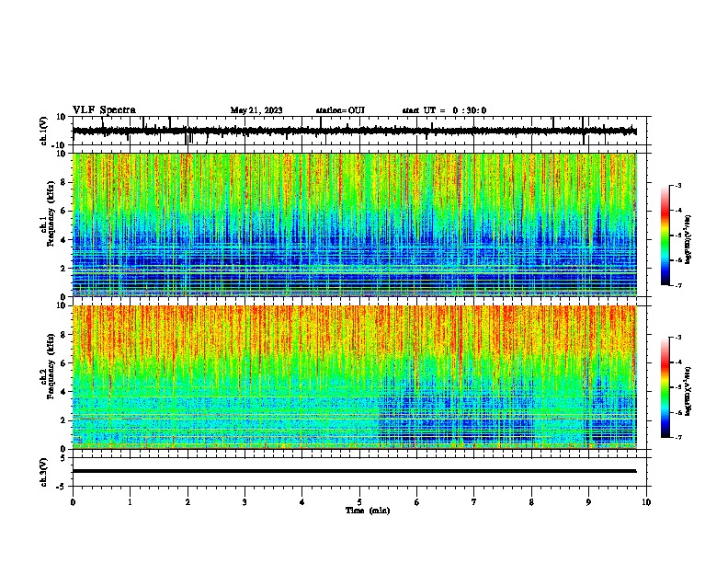
Task: Select the "ch.3(V)" axis label
Action: click(44, 472)
